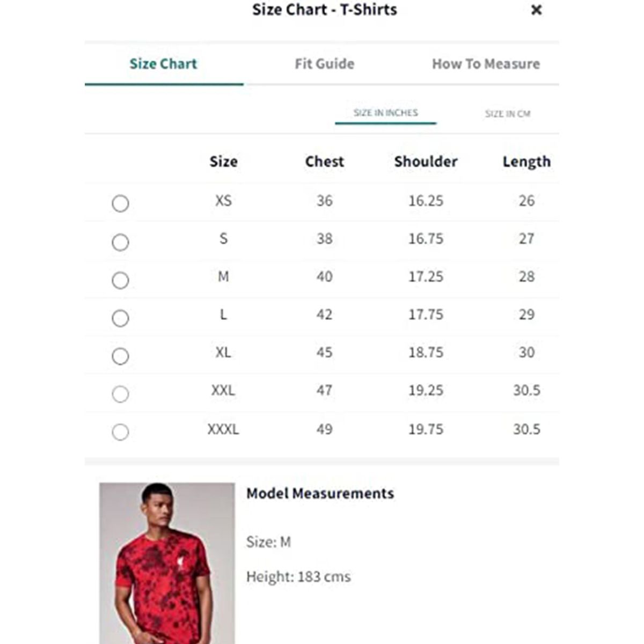Choose size S radio button
The image size is (644, 644).
[120, 242]
